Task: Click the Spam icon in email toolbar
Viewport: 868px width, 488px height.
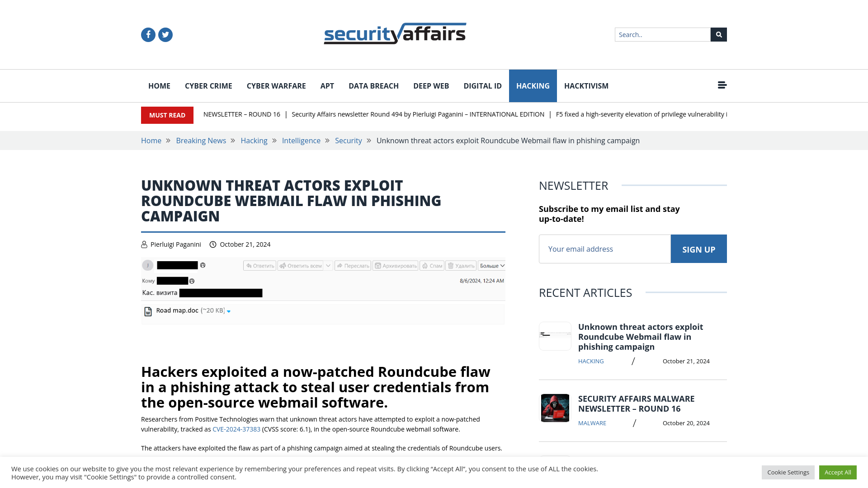Action: pyautogui.click(x=432, y=266)
